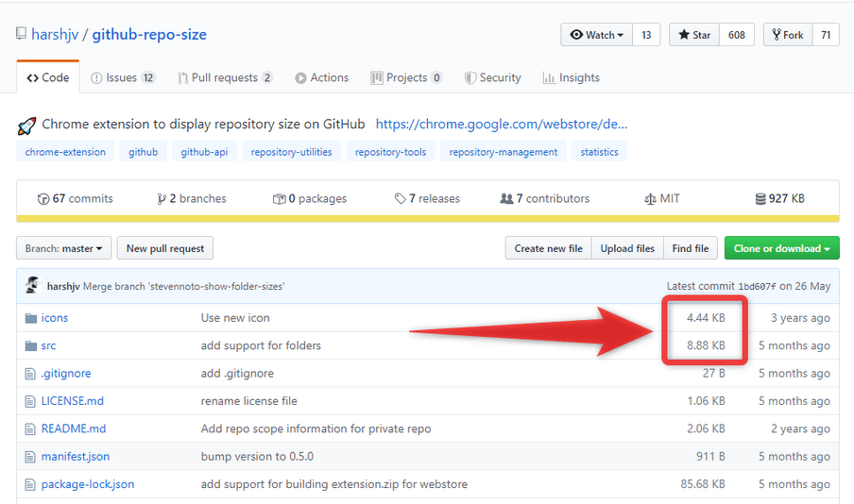Open the src folder link

click(48, 345)
